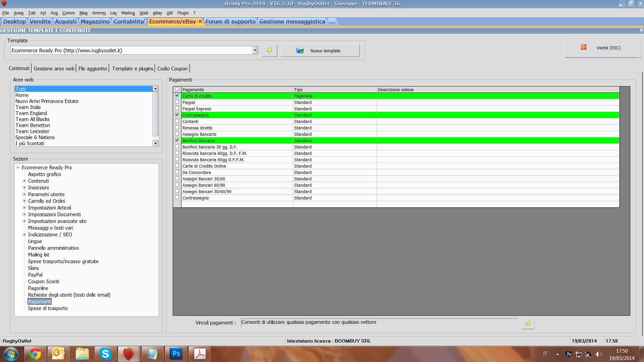644x362 pixels.
Task: Expand the Carrello ed Ordini node
Action: 24,201
